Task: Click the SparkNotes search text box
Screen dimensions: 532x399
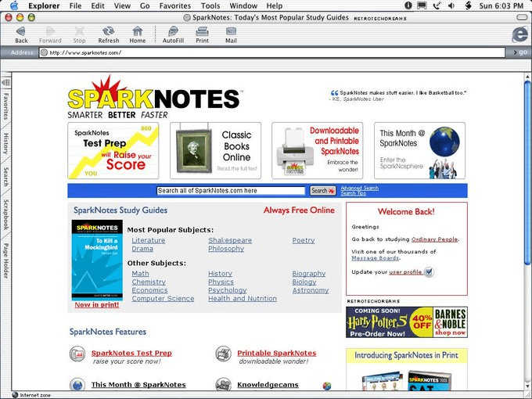Action: [x=231, y=191]
